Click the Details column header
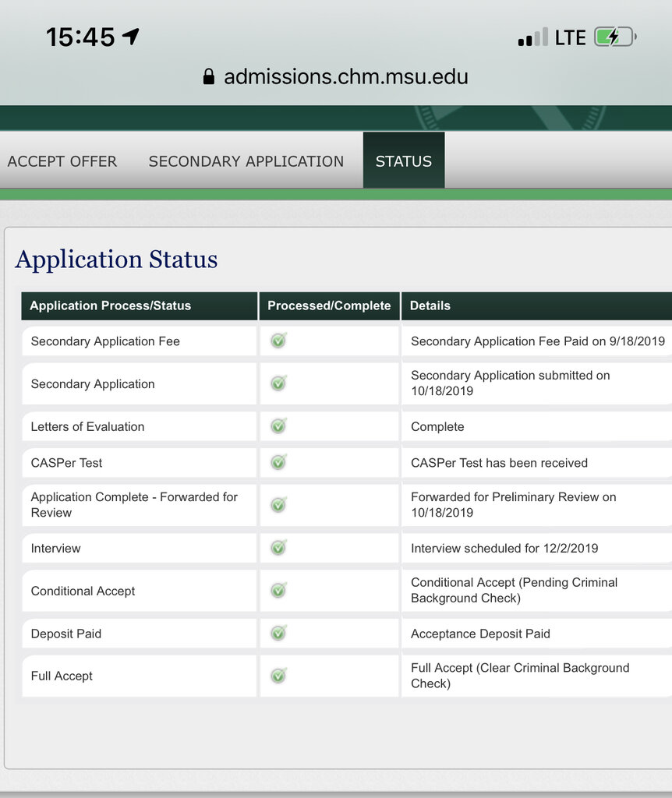Image resolution: width=672 pixels, height=798 pixels. coord(536,305)
